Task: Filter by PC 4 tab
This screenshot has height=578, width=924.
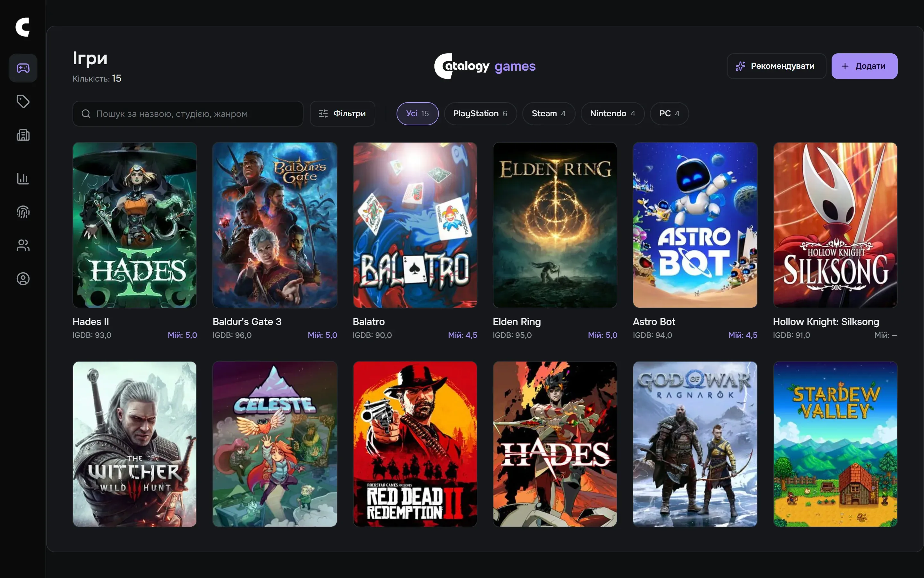Action: point(669,114)
